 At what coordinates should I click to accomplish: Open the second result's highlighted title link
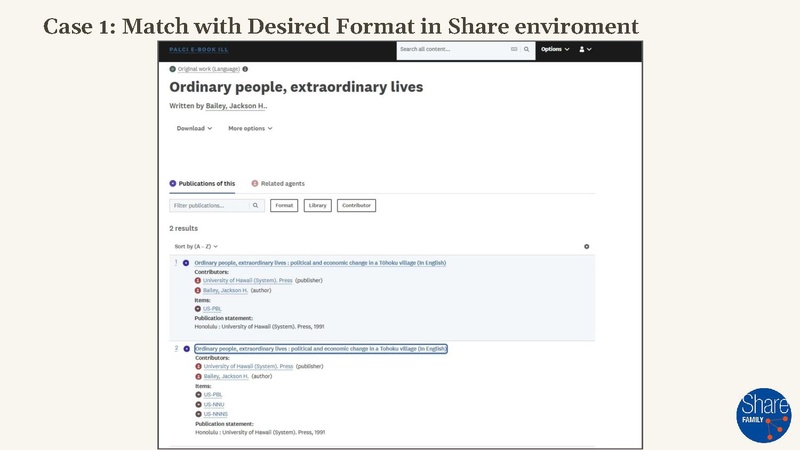pos(321,349)
